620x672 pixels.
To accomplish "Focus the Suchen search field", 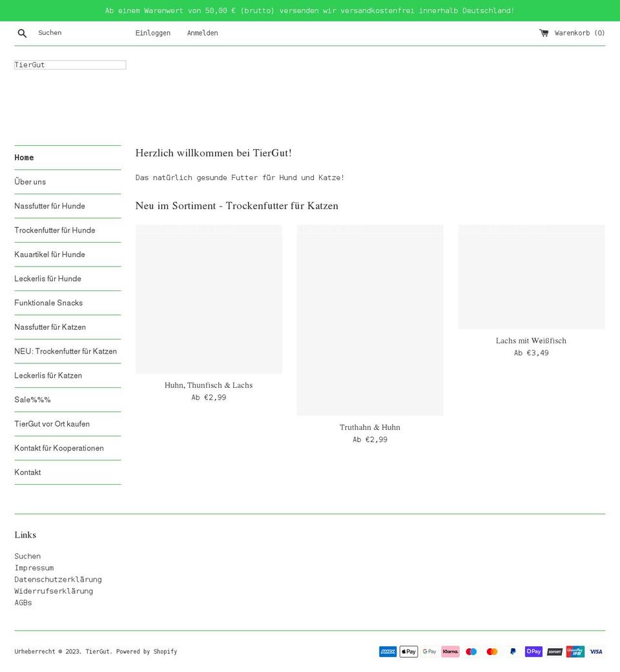I will click(x=77, y=32).
